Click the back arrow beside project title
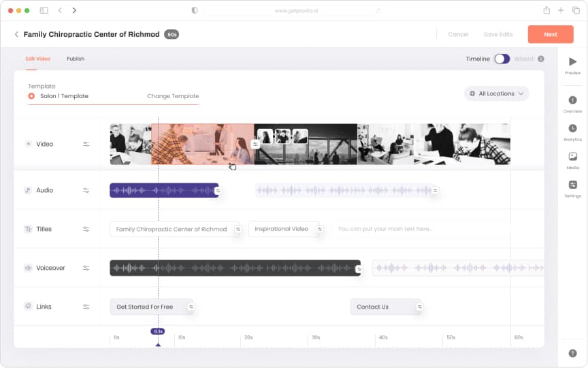Viewport: 588px width, 368px height. tap(16, 35)
